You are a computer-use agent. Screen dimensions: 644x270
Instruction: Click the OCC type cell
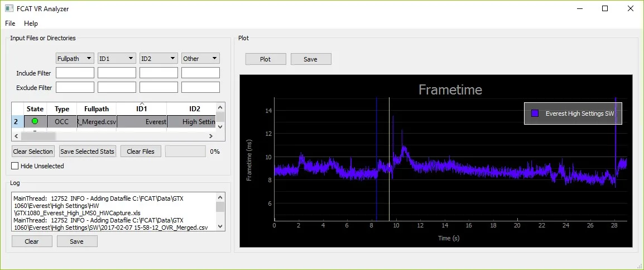[61, 121]
